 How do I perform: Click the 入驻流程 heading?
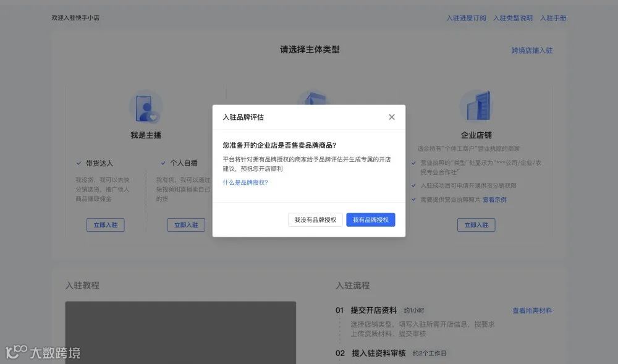353,286
